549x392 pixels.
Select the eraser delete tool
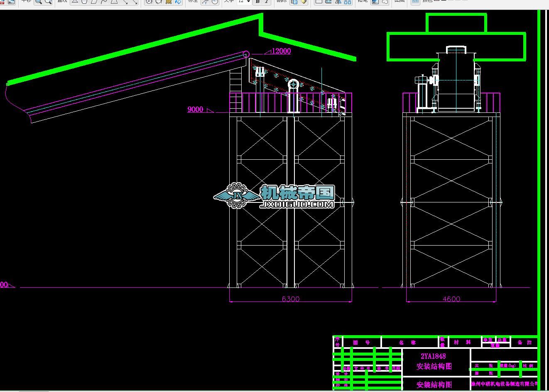point(304,2)
